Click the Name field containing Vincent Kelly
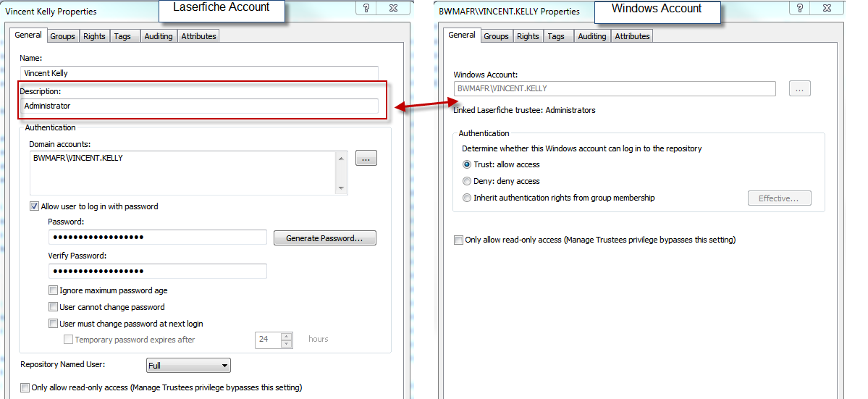This screenshot has height=399, width=868. coord(199,73)
